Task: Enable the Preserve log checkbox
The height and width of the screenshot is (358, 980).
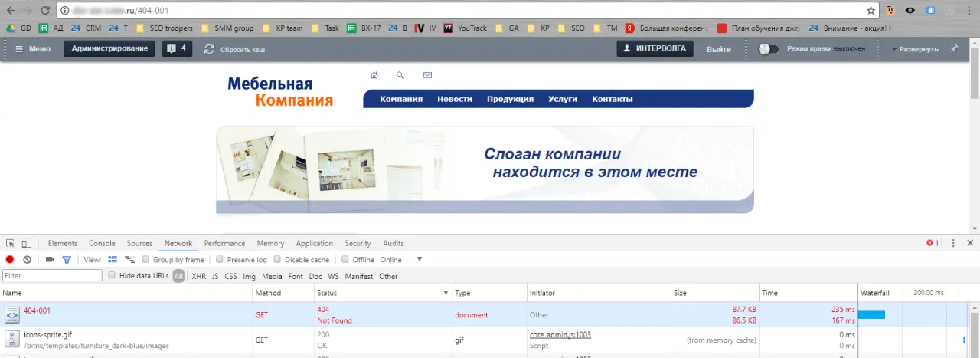Action: (220, 260)
